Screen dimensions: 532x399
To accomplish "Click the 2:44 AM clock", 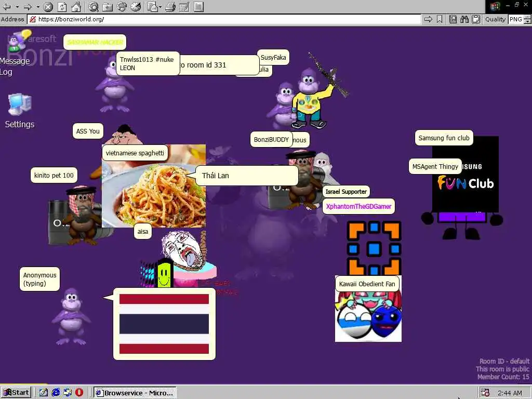I will pyautogui.click(x=510, y=393).
